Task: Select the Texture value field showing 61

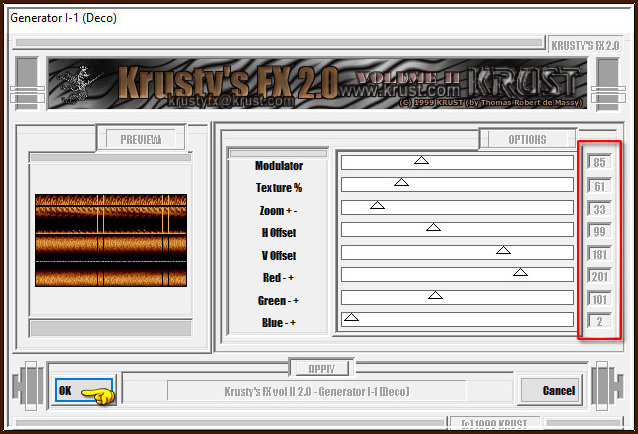Action: coord(599,186)
